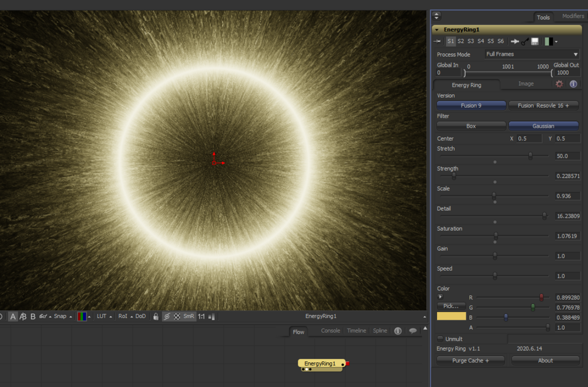Toggle the viewer controls overlay icon
The width and height of the screenshot is (588, 387).
pos(167,316)
